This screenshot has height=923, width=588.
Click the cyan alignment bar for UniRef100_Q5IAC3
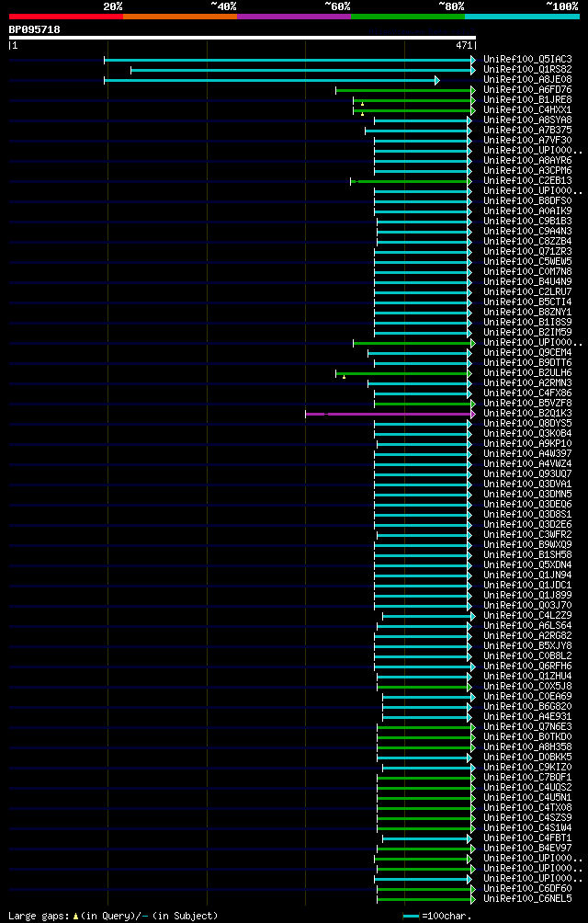(x=289, y=60)
